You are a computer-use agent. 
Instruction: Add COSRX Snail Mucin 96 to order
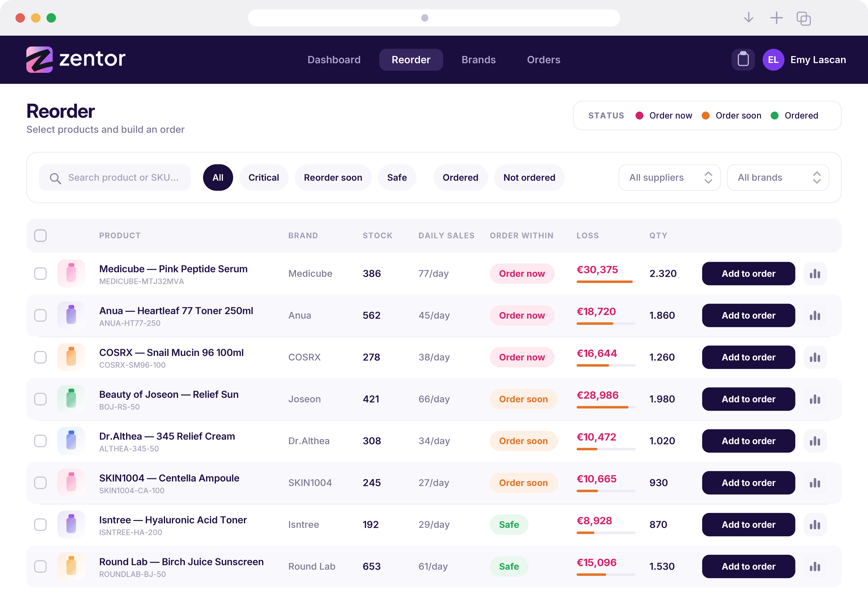click(x=748, y=357)
